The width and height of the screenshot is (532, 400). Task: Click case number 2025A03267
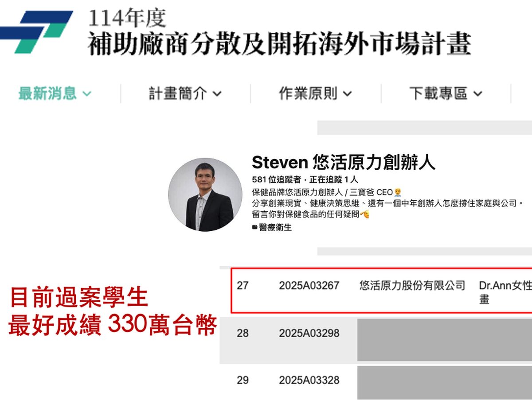309,286
